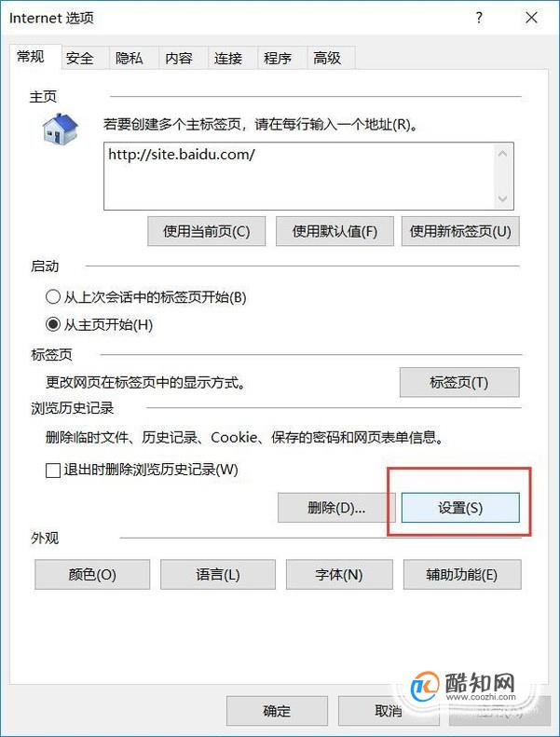This screenshot has width=560, height=737.
Task: Click the question mark help icon
Action: (x=479, y=18)
